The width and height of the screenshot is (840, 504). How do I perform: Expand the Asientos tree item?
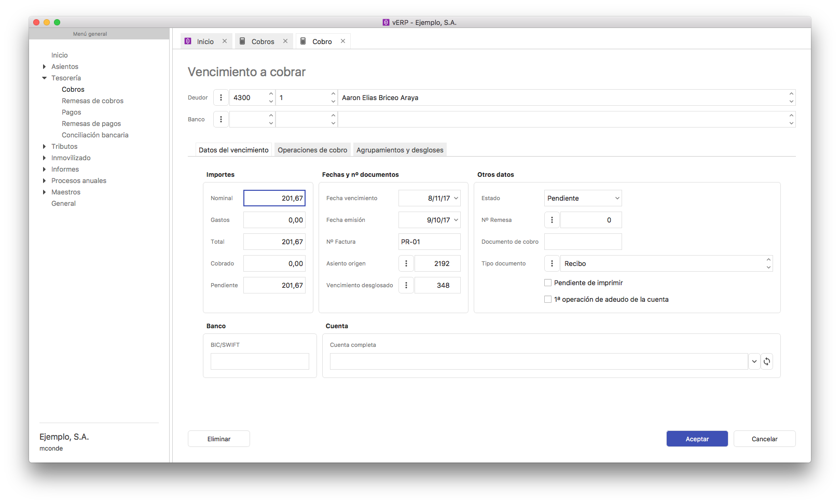(x=45, y=66)
